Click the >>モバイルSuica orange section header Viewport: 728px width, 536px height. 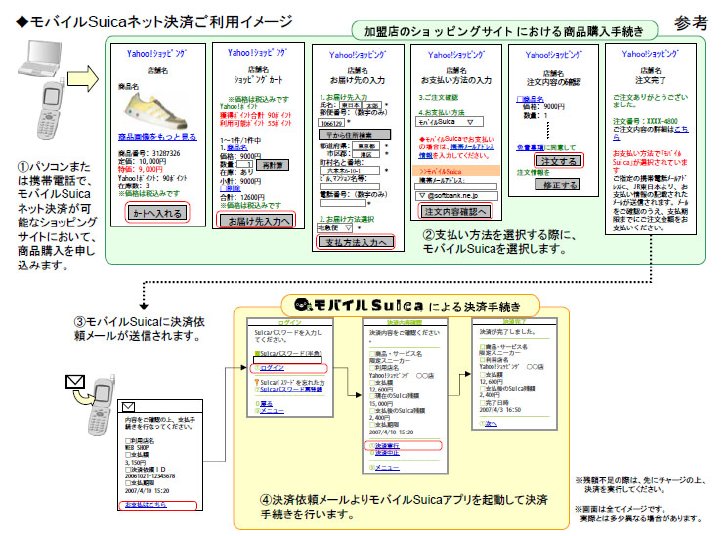pyautogui.click(x=456, y=171)
